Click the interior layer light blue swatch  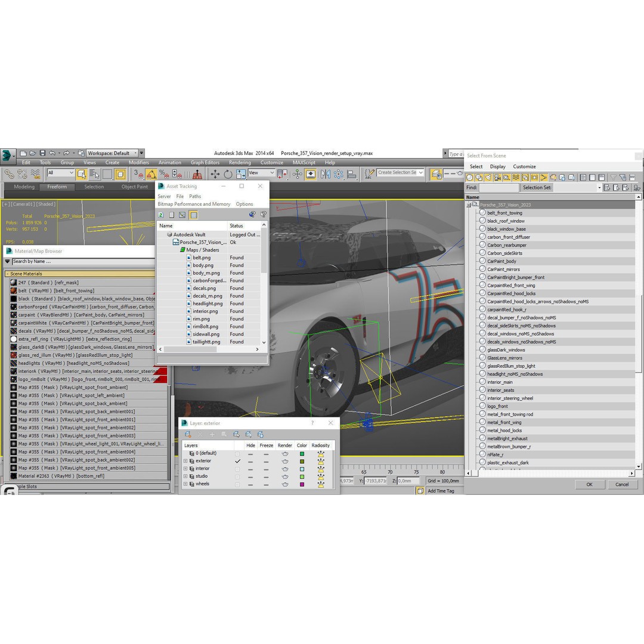(302, 469)
